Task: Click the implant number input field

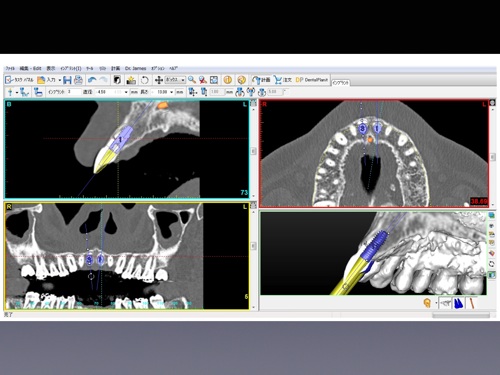Action: tap(74, 92)
